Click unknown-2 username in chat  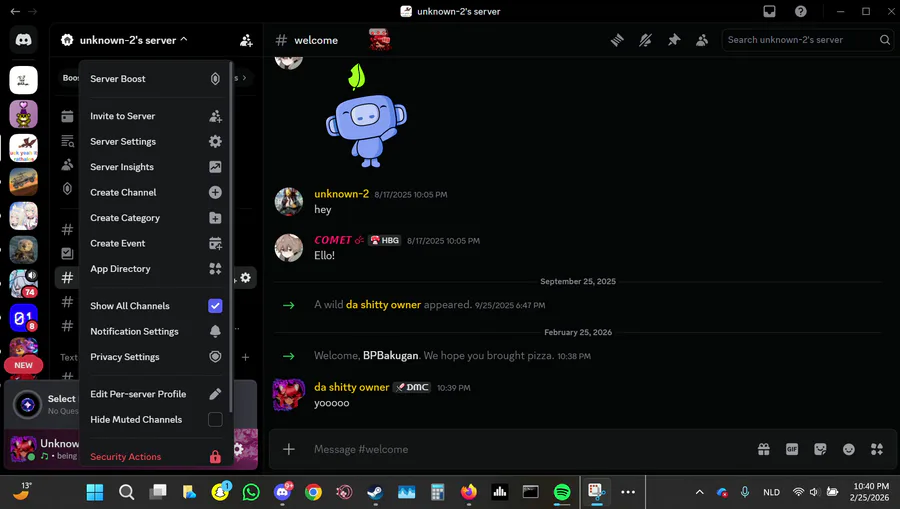(x=342, y=194)
